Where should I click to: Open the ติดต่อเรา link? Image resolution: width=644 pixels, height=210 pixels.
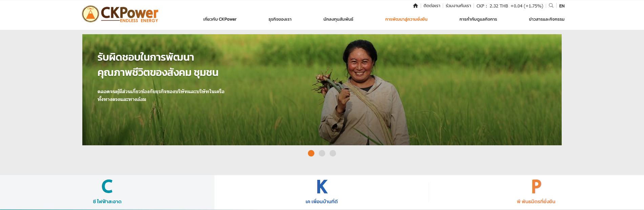pos(432,6)
